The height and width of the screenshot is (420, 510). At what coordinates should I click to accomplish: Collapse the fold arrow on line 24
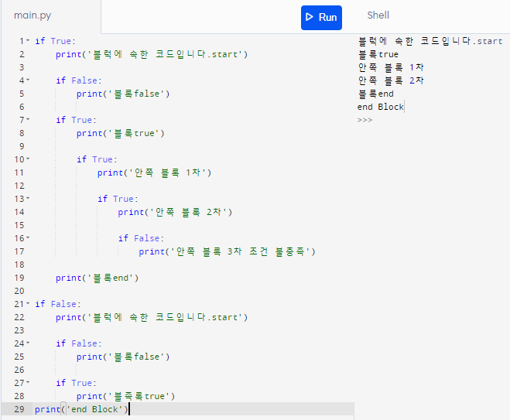28,343
